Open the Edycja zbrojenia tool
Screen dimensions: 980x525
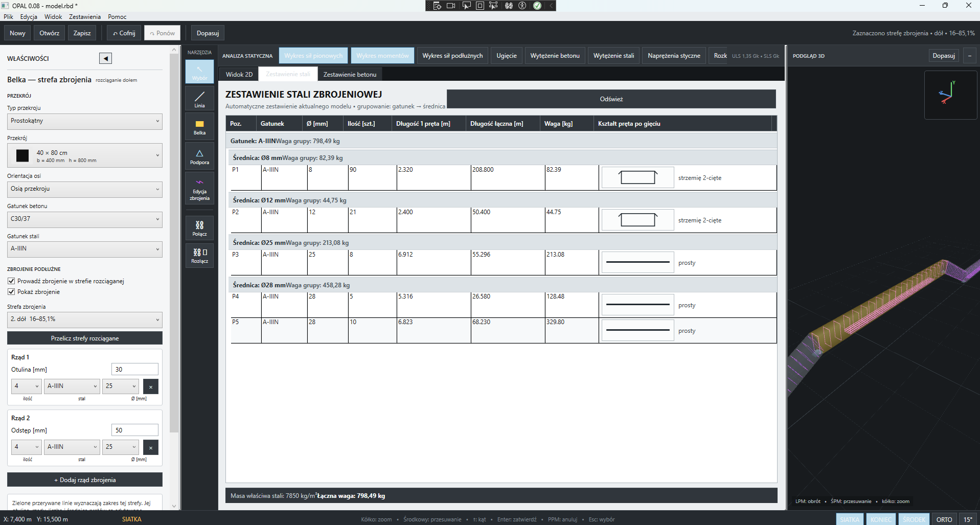tap(199, 189)
